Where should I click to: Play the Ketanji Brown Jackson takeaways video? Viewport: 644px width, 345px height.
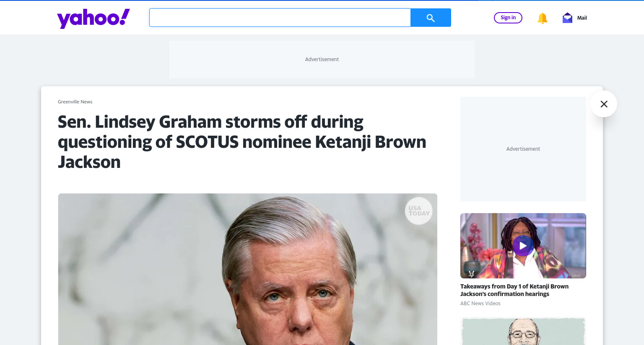click(523, 246)
